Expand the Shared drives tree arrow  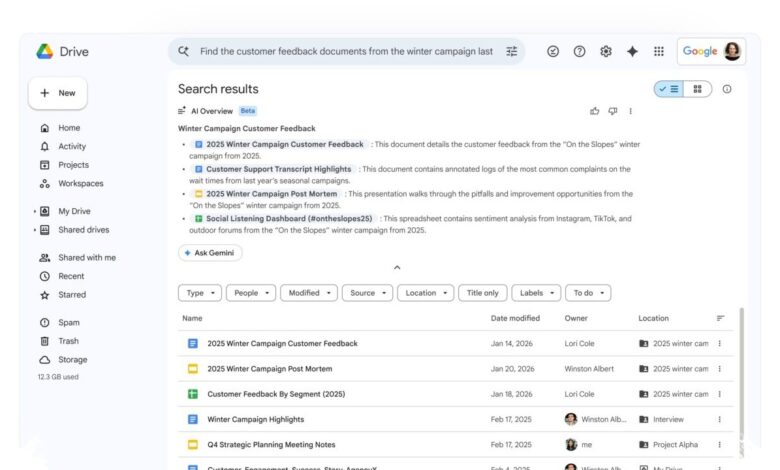pos(34,230)
